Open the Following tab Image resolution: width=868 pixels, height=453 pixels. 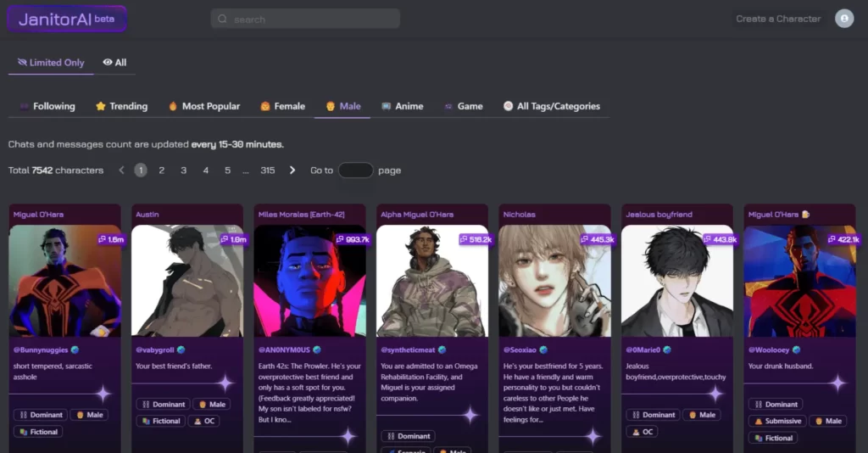(47, 106)
